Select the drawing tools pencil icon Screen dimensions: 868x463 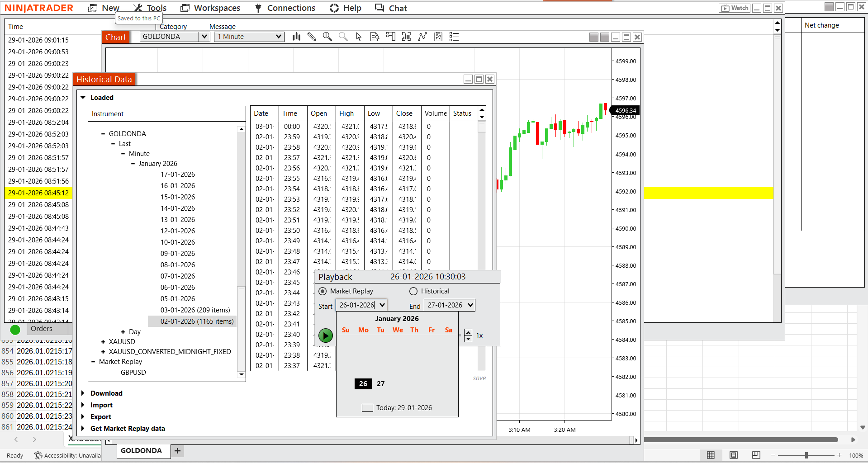(x=312, y=37)
